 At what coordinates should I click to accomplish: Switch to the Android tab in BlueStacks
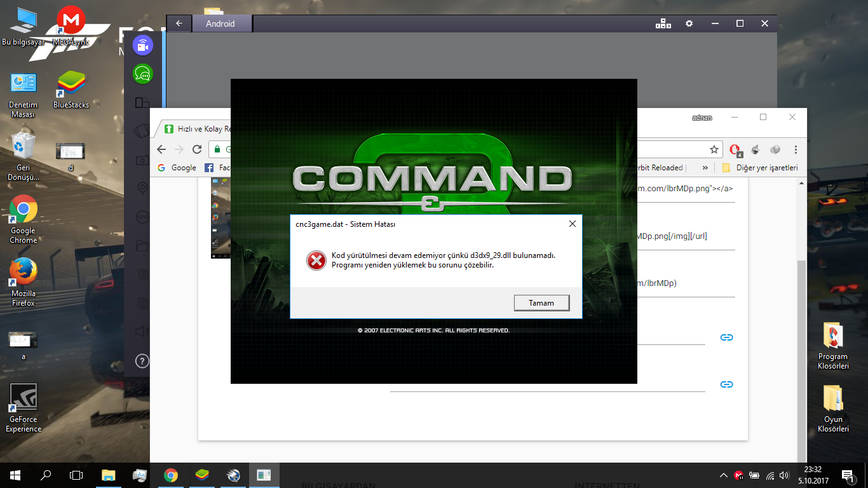point(220,24)
